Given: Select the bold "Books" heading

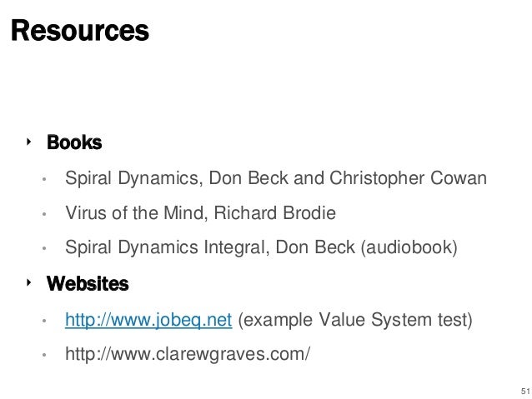Looking at the screenshot, I should point(74,142).
